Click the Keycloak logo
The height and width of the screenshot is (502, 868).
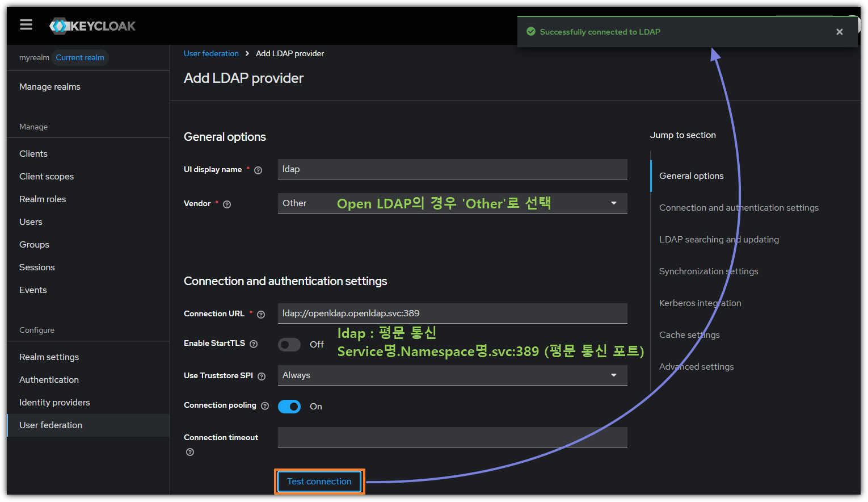coord(92,26)
